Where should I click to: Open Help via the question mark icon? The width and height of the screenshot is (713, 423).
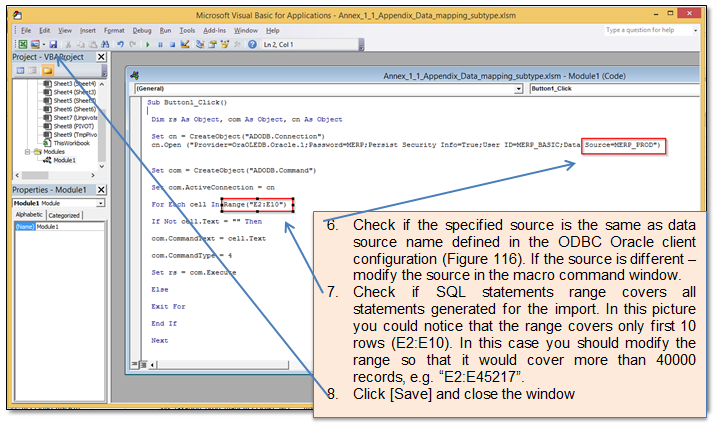coord(252,44)
